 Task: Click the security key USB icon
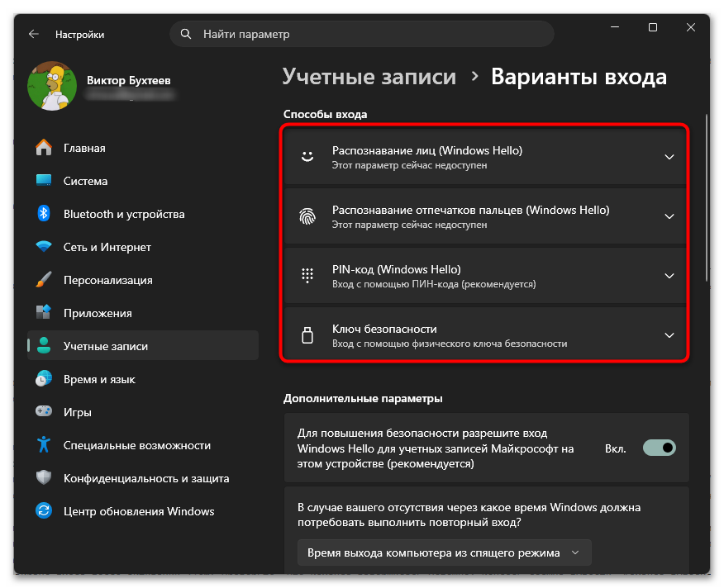pyautogui.click(x=307, y=335)
